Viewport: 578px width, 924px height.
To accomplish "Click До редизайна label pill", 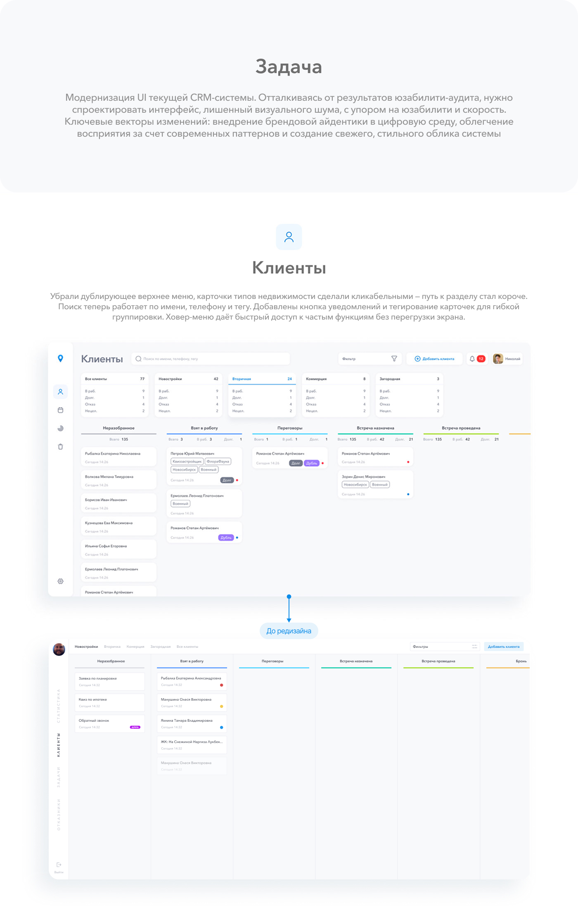I will point(289,631).
